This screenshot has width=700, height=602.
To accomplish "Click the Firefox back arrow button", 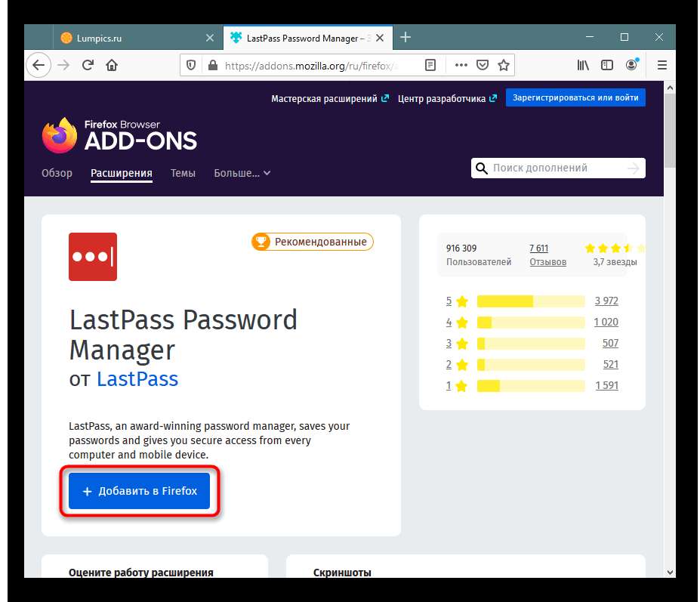I will point(39,66).
